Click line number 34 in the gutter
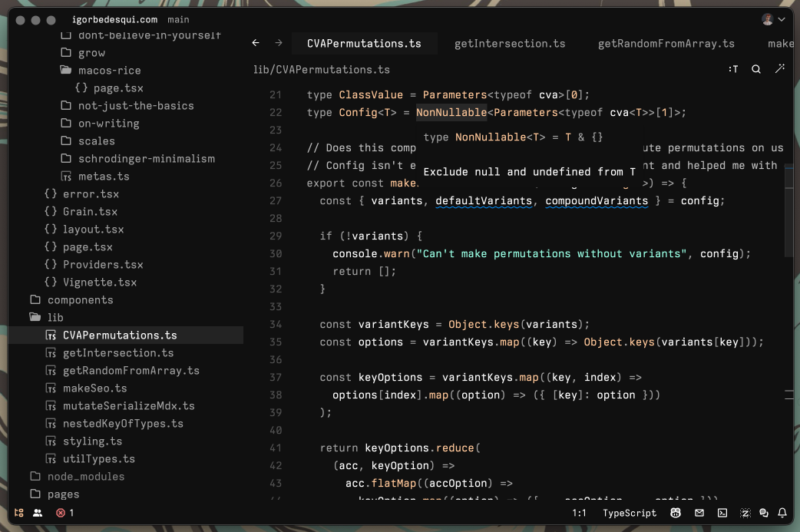This screenshot has width=800, height=532. pyautogui.click(x=276, y=325)
